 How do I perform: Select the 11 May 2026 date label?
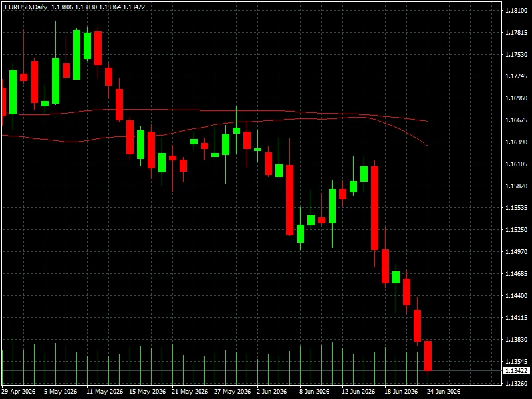[104, 392]
